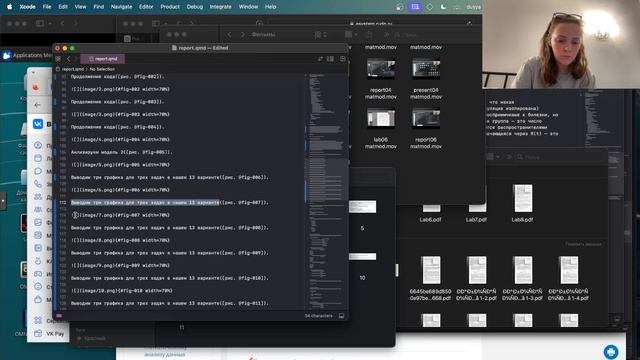Select preview page thumbnail 5

(362, 207)
